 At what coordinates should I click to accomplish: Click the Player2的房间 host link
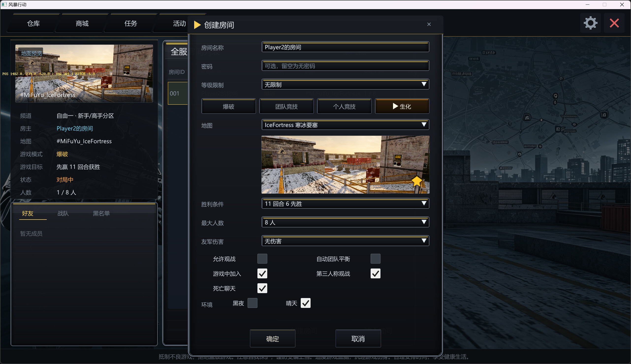coord(75,128)
